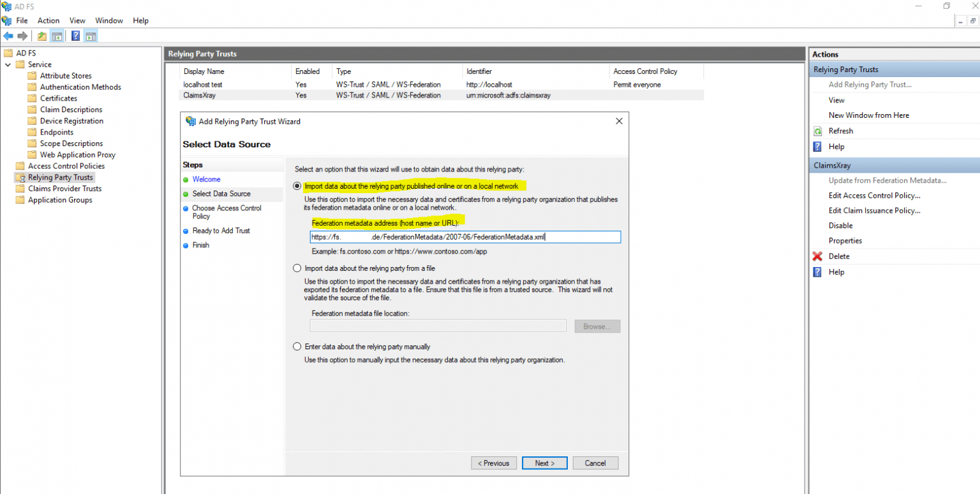Select the import data published online option

[x=297, y=185]
